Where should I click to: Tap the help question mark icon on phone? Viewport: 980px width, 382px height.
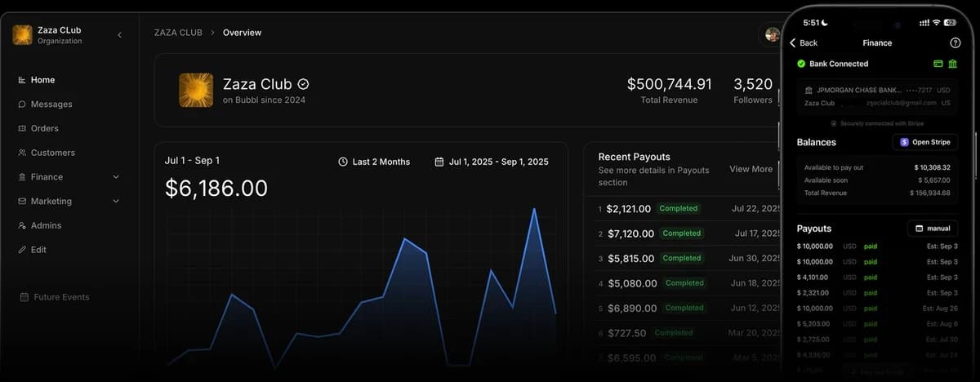955,42
